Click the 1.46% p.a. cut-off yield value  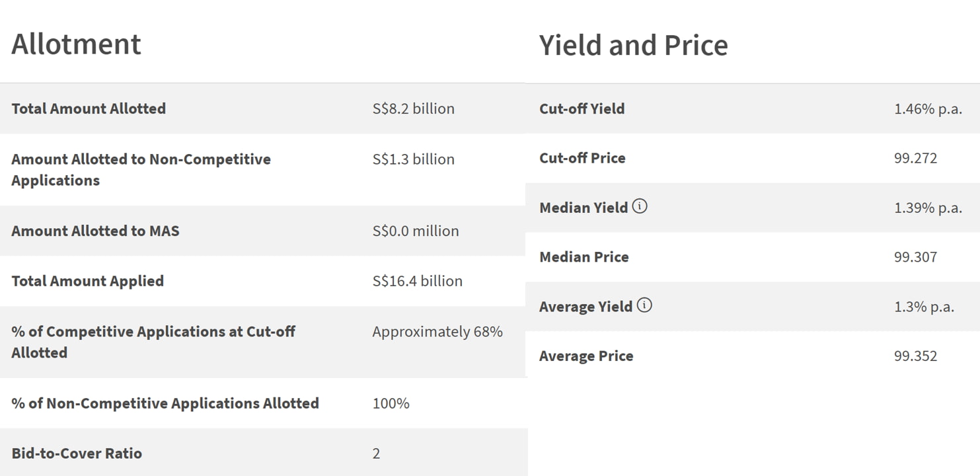928,108
